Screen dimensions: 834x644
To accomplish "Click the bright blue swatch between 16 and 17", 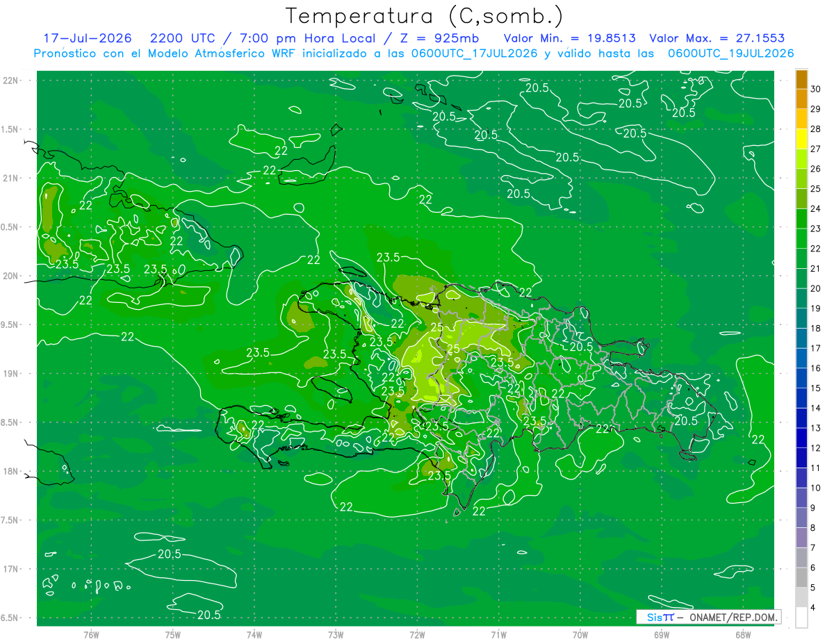I will pyautogui.click(x=801, y=358).
